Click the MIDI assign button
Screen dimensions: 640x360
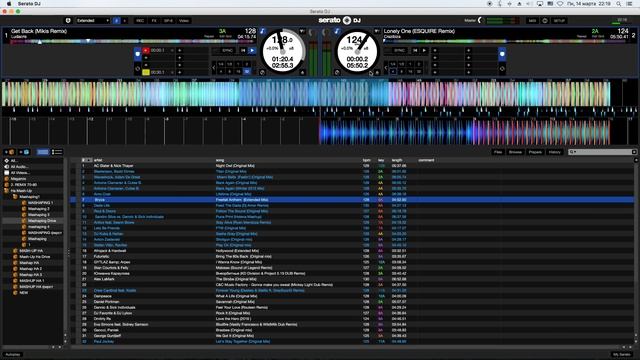[532, 20]
